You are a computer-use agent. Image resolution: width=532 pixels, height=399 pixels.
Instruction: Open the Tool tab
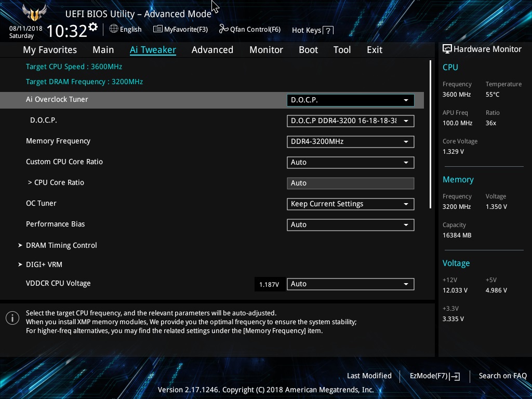click(x=342, y=50)
